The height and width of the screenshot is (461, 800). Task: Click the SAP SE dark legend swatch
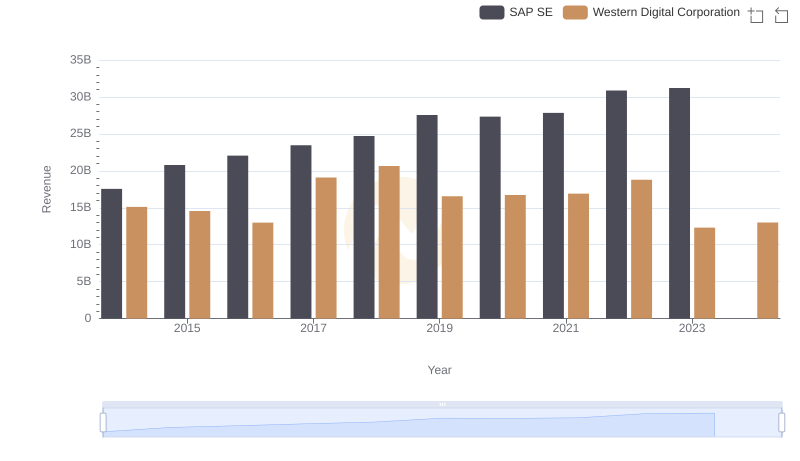492,12
